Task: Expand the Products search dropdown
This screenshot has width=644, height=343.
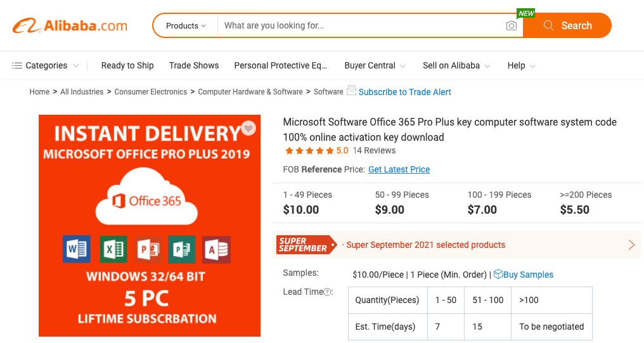Action: pos(186,26)
